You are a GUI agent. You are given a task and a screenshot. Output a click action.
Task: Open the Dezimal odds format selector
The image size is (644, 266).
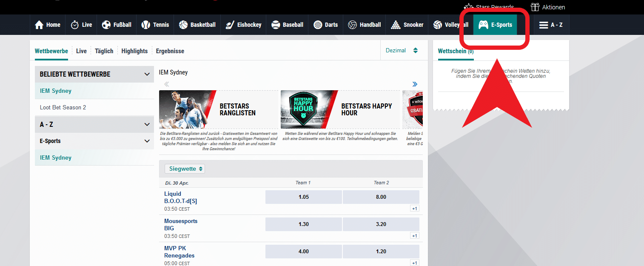pyautogui.click(x=402, y=51)
